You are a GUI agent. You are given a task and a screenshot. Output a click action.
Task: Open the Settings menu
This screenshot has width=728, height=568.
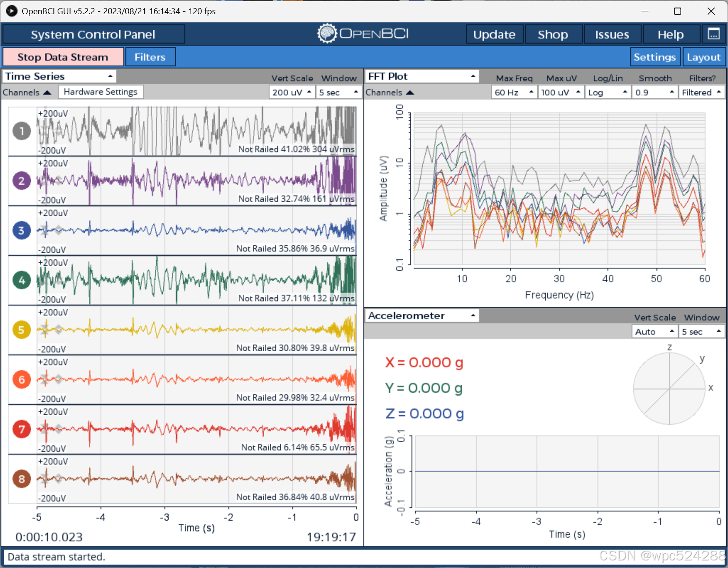655,57
